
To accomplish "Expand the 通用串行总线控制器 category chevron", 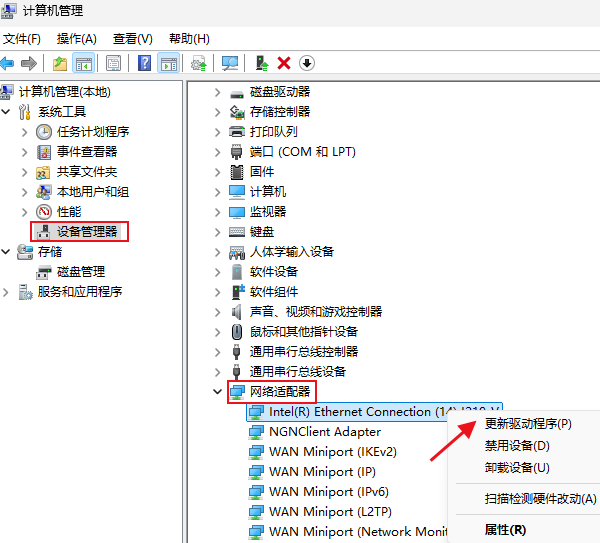I will coord(217,352).
